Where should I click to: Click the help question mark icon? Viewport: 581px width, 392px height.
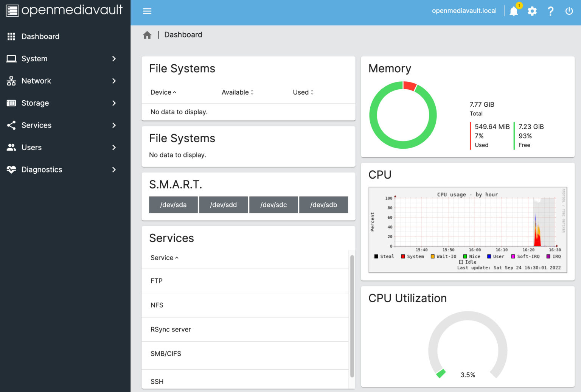550,11
